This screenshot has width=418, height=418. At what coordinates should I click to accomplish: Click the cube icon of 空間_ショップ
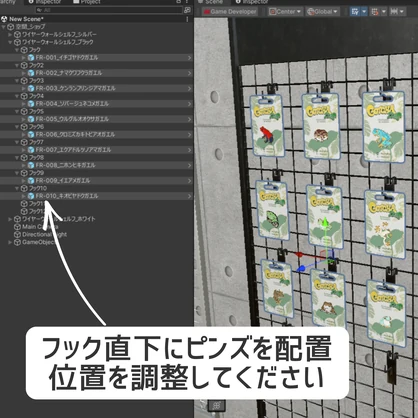point(11,27)
